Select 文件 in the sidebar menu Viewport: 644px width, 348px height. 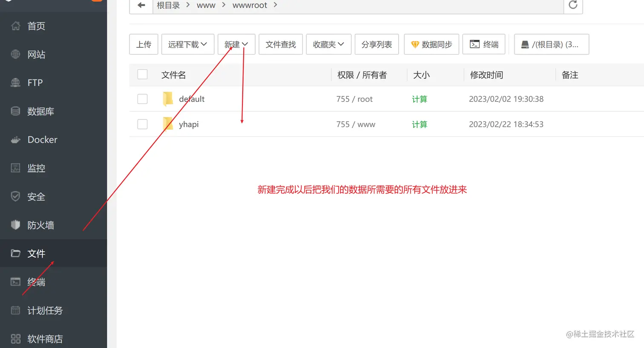coord(53,253)
